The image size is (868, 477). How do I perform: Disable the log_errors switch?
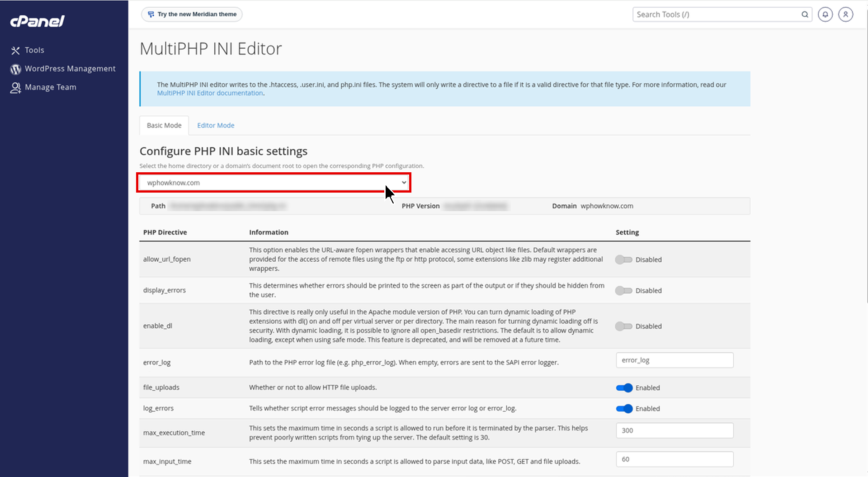coord(624,408)
